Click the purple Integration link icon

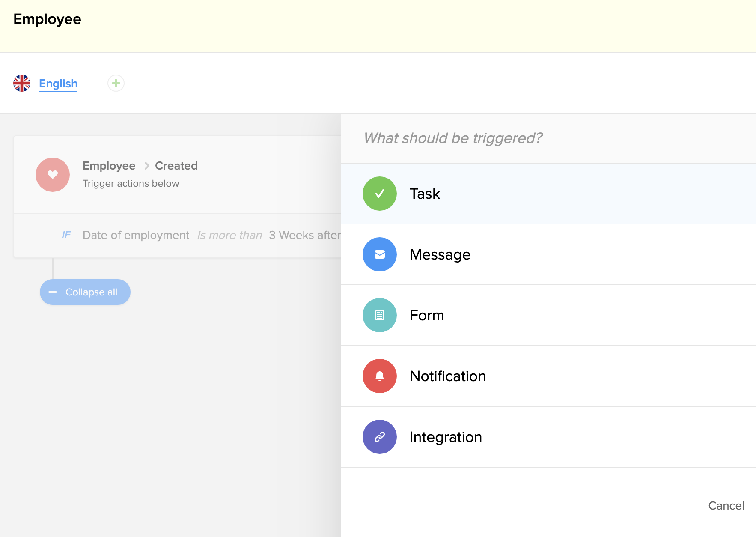[379, 437]
